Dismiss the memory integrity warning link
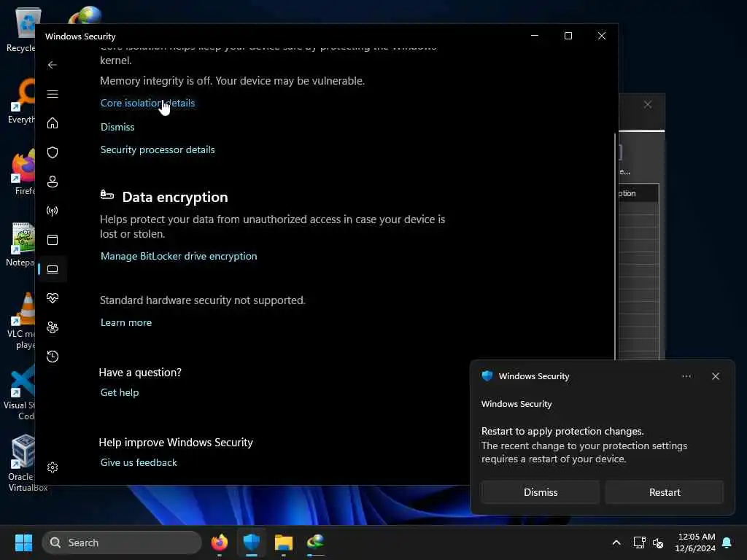This screenshot has height=560, width=747. 117,127
